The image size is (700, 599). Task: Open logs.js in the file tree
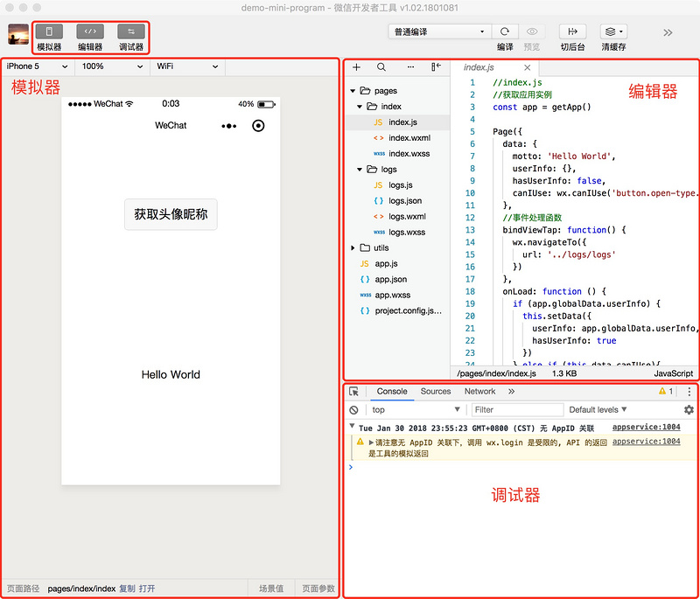click(x=398, y=185)
